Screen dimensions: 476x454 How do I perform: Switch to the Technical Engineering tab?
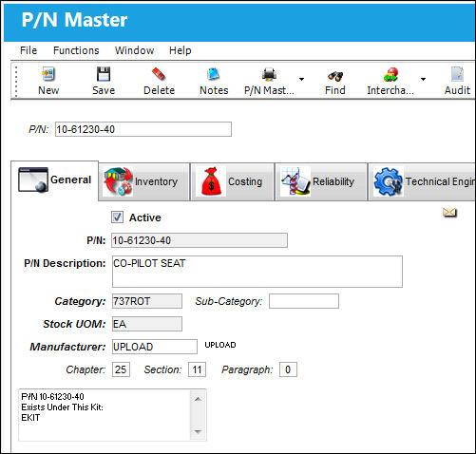422,181
